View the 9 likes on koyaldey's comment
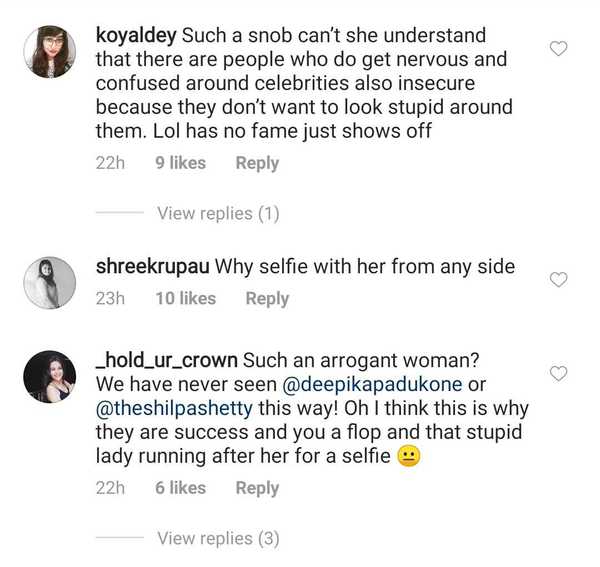The height and width of the screenshot is (567, 600). (180, 163)
